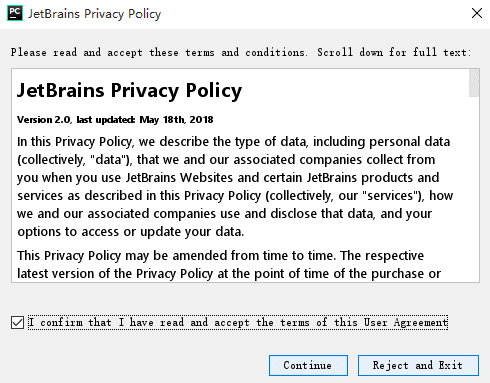Click the window title text in title bar
490x383 pixels.
pos(94,14)
